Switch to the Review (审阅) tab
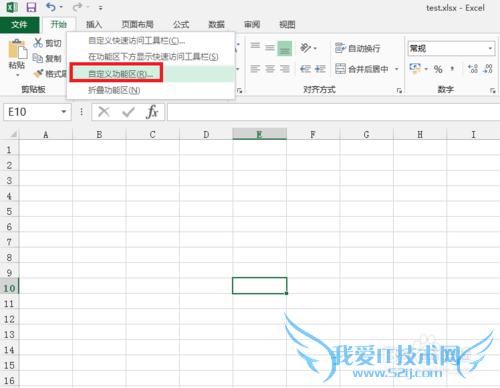 (x=252, y=24)
